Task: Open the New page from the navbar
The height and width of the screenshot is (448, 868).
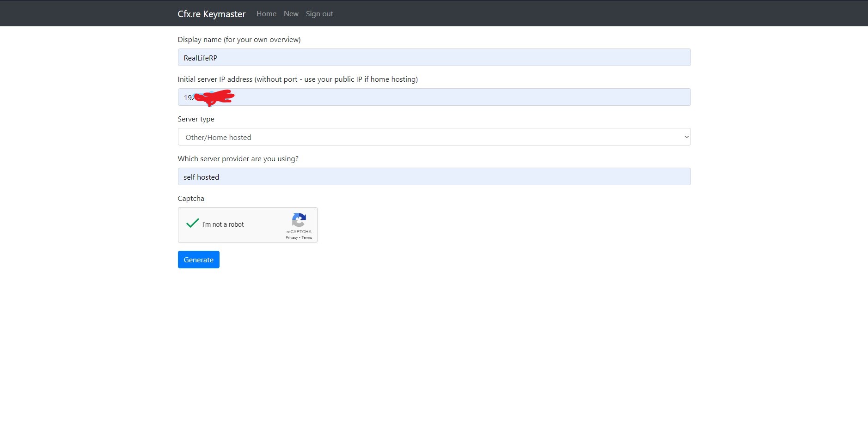Action: click(291, 14)
